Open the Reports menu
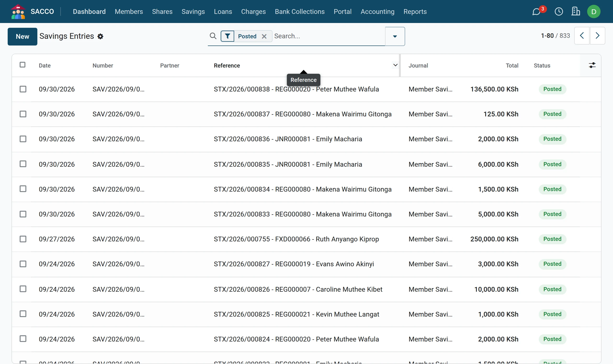Screen dimensions: 613x364 point(415,11)
